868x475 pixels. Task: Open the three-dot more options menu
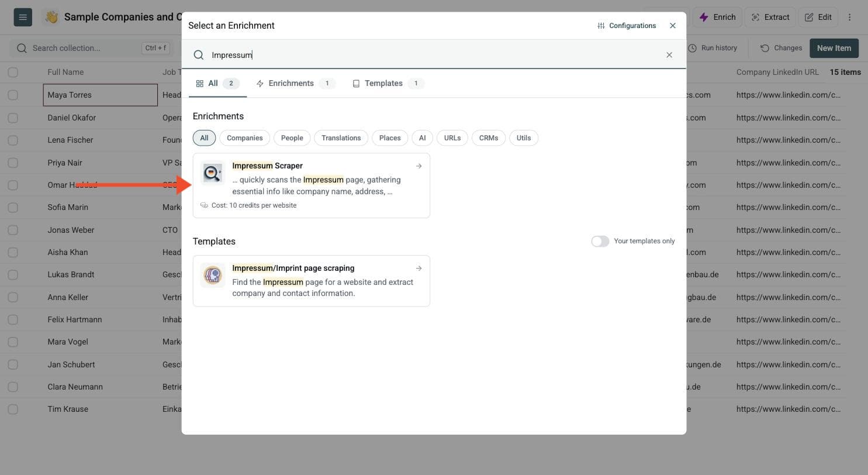click(849, 17)
